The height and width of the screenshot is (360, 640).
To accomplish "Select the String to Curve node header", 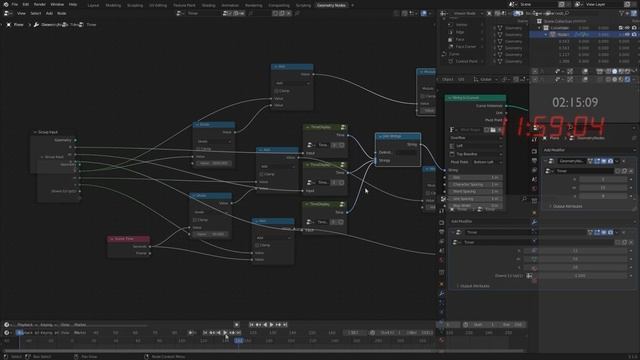I will [475, 98].
